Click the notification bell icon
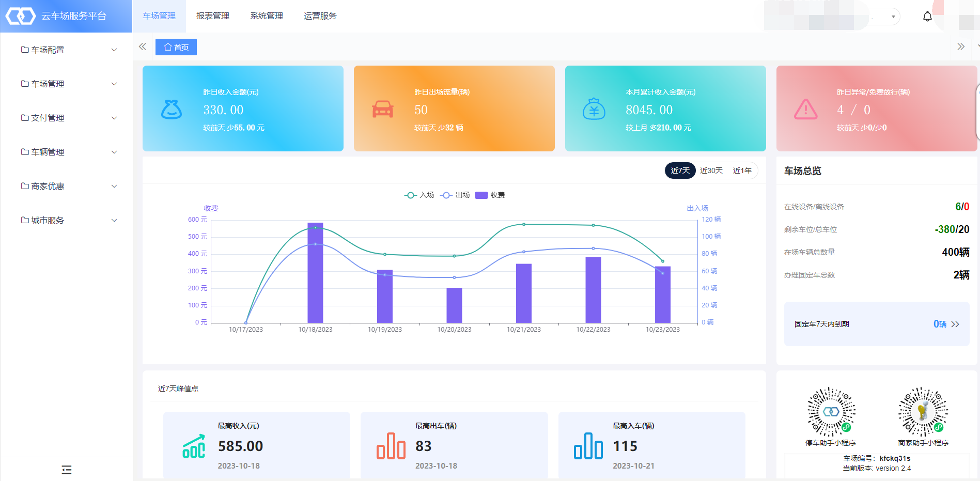 click(x=927, y=17)
